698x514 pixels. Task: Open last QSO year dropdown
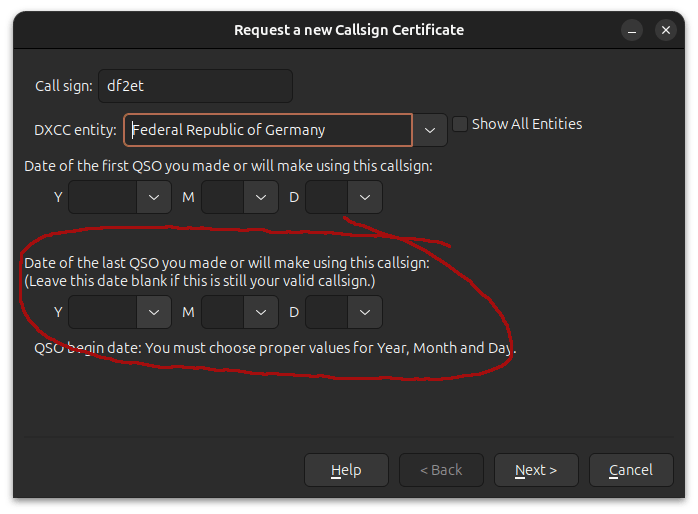[154, 312]
